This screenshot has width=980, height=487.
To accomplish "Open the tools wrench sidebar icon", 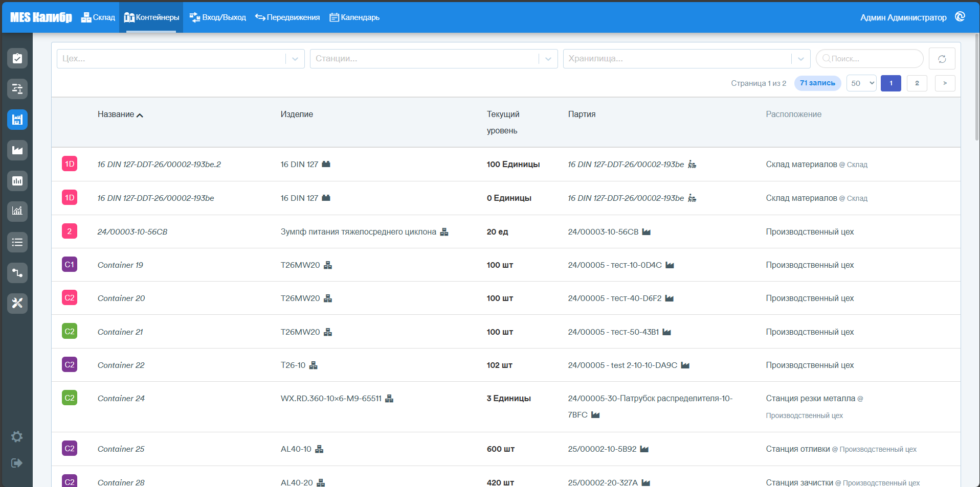I will click(17, 303).
